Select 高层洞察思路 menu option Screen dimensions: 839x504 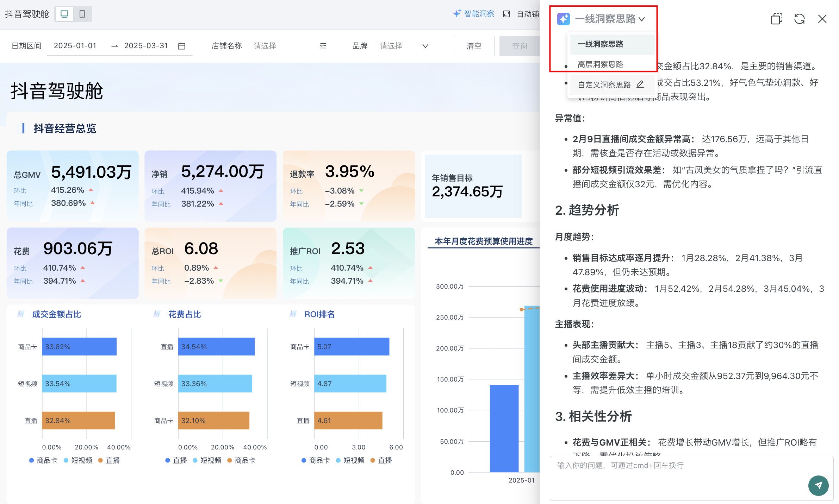click(x=600, y=64)
